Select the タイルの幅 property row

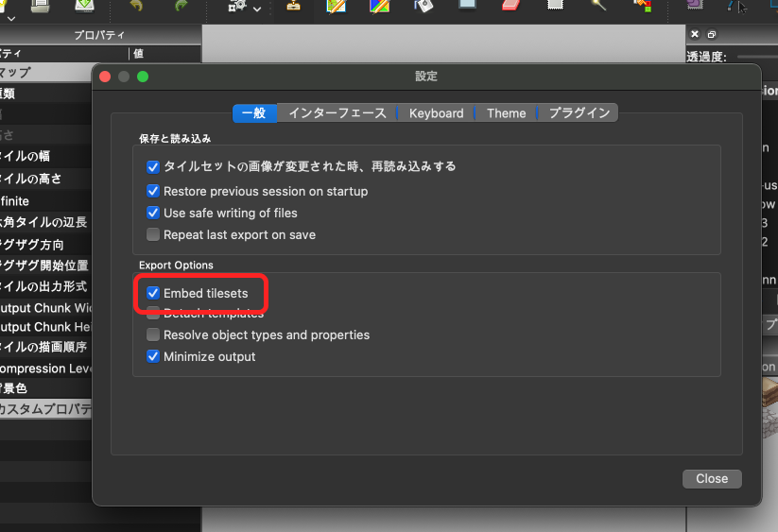(x=46, y=156)
